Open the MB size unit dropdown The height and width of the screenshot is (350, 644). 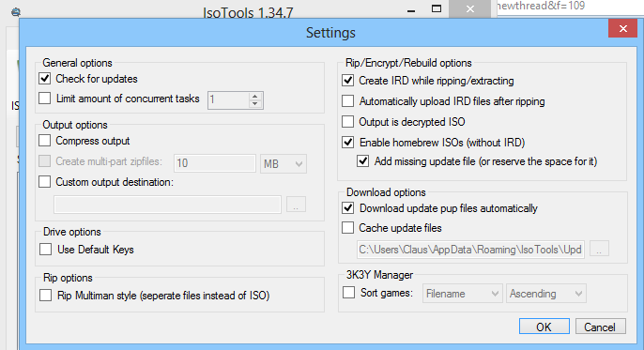click(284, 163)
